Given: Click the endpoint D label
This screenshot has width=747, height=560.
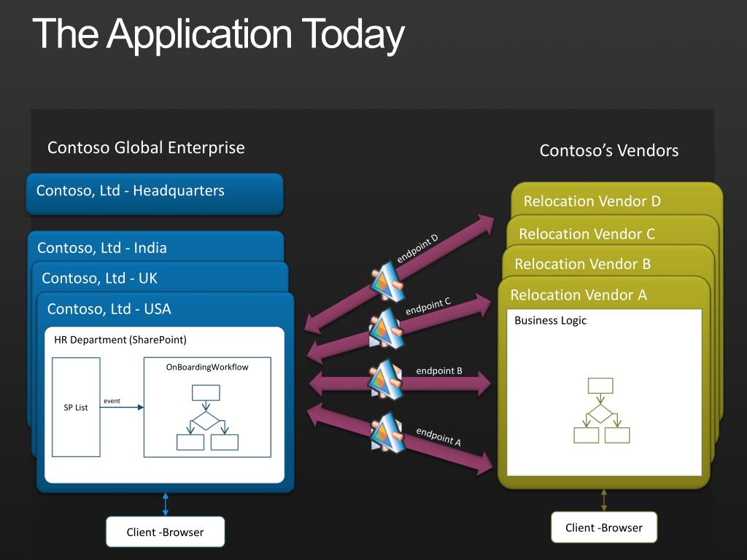Looking at the screenshot, I should pos(417,249).
